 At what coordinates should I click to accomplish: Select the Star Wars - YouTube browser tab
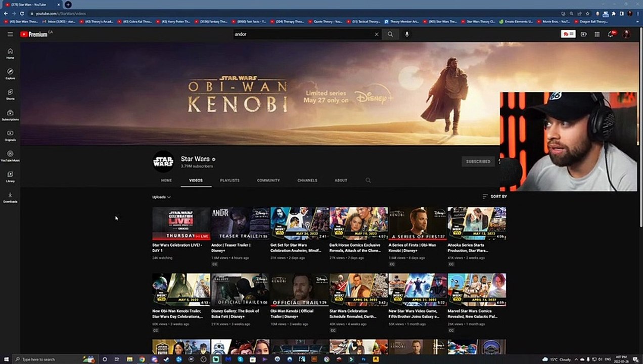click(x=31, y=5)
